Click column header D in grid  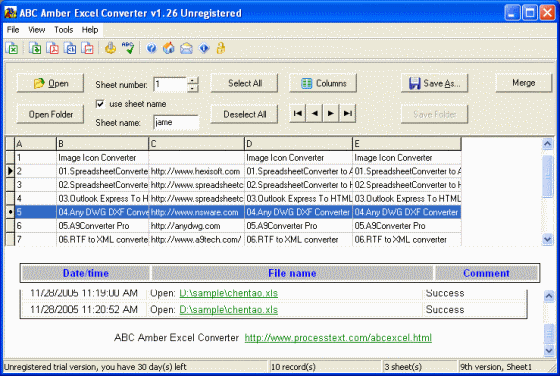pyautogui.click(x=299, y=144)
